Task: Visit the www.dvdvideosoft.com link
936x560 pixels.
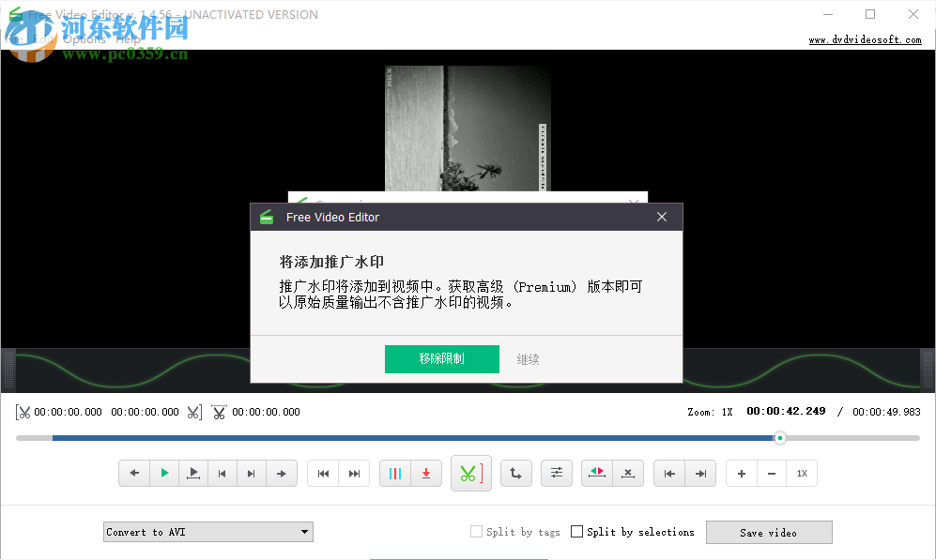Action: [x=864, y=39]
